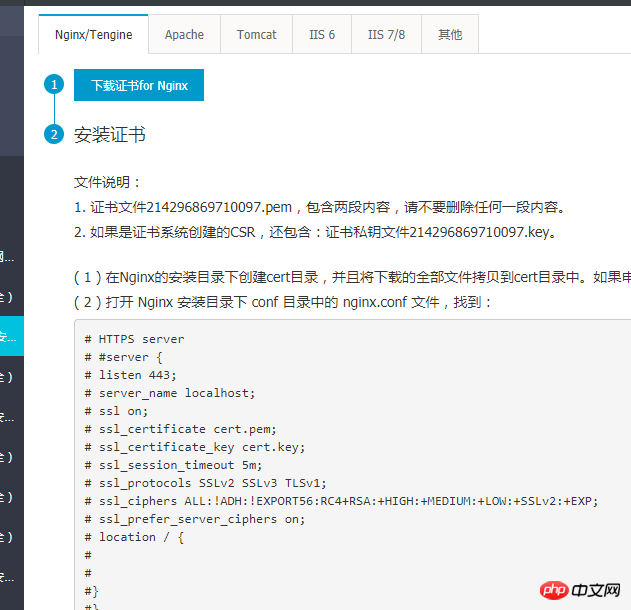Click the '# #server {' code line

124,357
